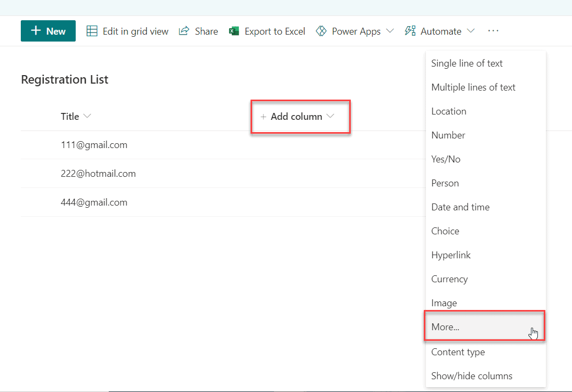Choose Person as the column type
Image resolution: width=572 pixels, height=392 pixels.
(x=445, y=183)
